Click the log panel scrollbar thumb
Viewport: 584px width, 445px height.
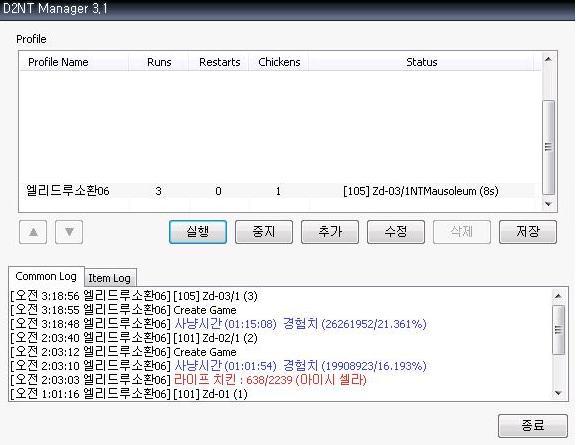pyautogui.click(x=558, y=330)
